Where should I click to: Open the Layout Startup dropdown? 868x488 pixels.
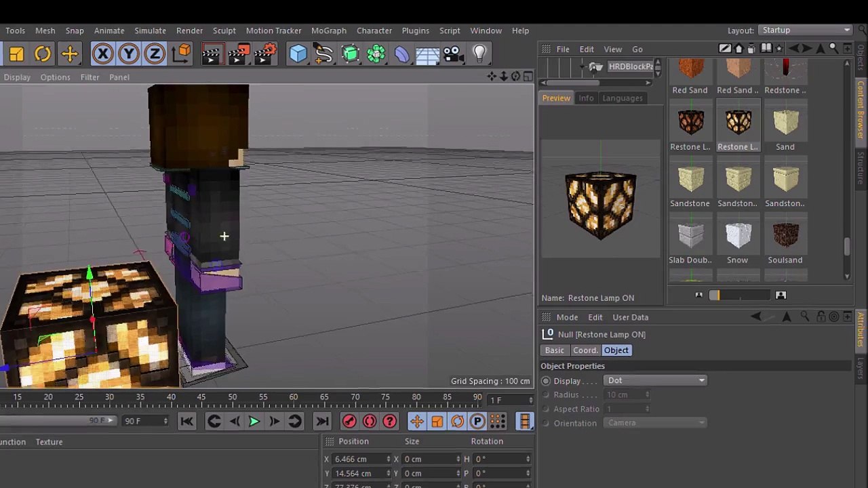click(805, 30)
